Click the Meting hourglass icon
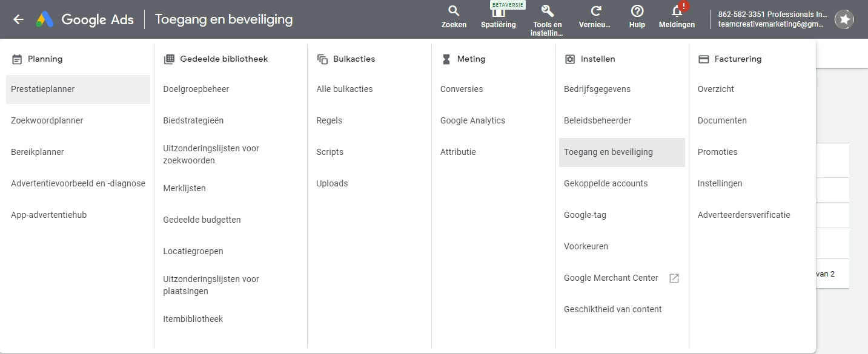This screenshot has width=868, height=354. [446, 59]
